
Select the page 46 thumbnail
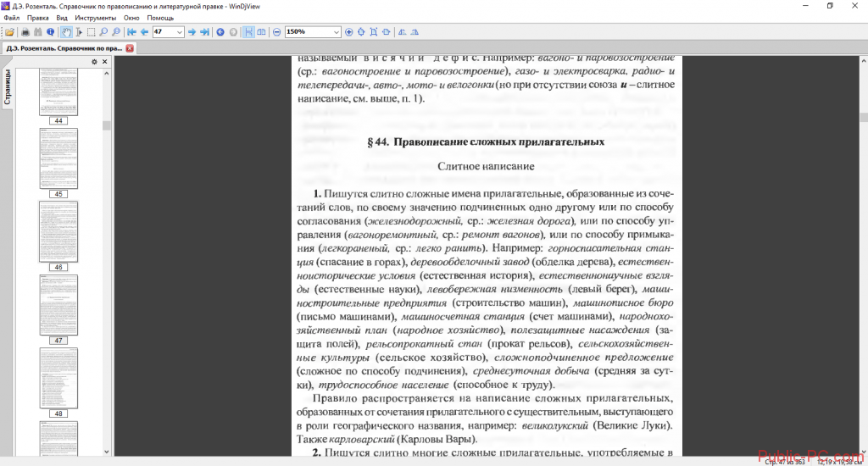pos(58,232)
